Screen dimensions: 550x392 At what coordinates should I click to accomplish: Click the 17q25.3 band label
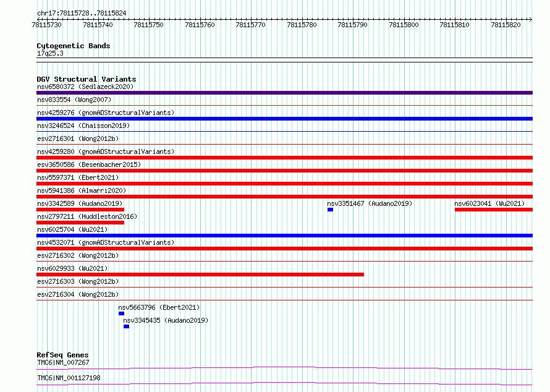pyautogui.click(x=50, y=53)
